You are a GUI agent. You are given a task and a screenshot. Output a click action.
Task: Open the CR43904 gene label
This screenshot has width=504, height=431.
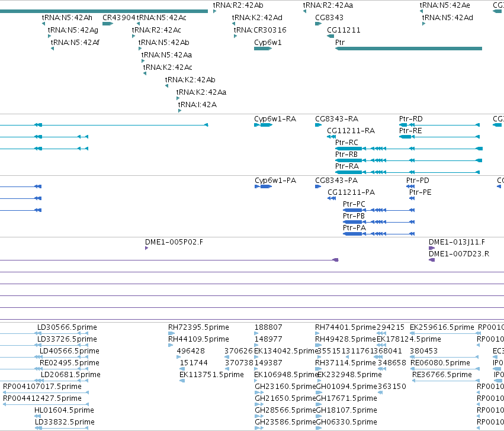coord(119,18)
